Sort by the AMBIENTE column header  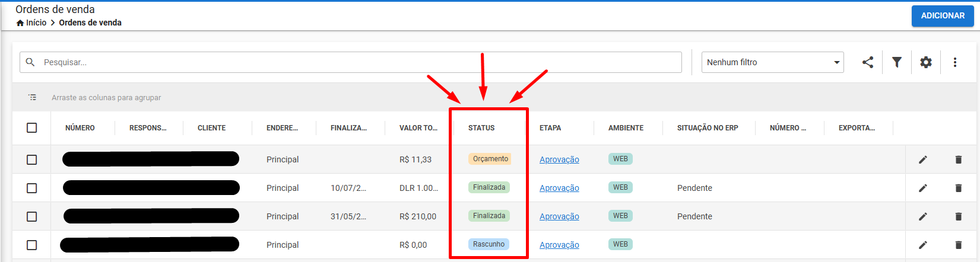pos(626,128)
